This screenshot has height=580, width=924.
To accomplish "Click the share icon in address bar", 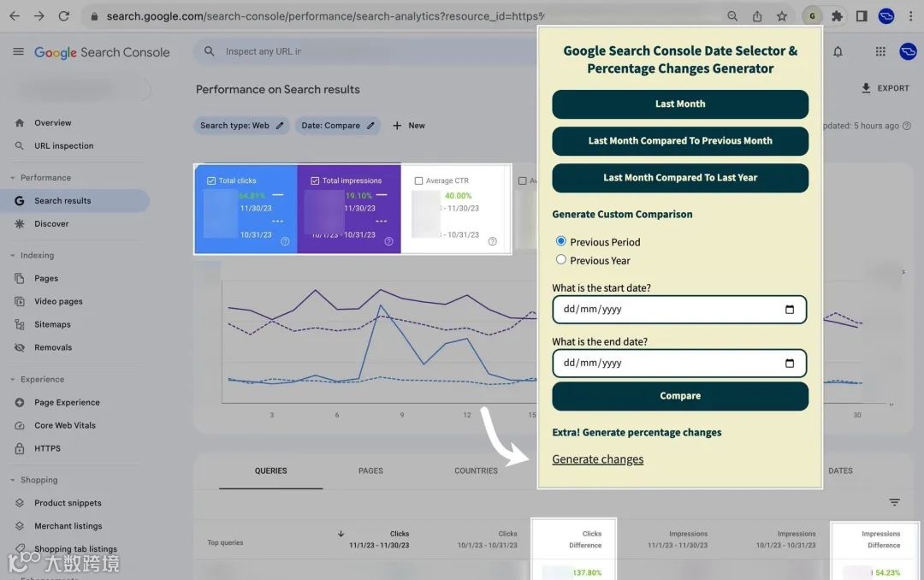I will point(756,16).
